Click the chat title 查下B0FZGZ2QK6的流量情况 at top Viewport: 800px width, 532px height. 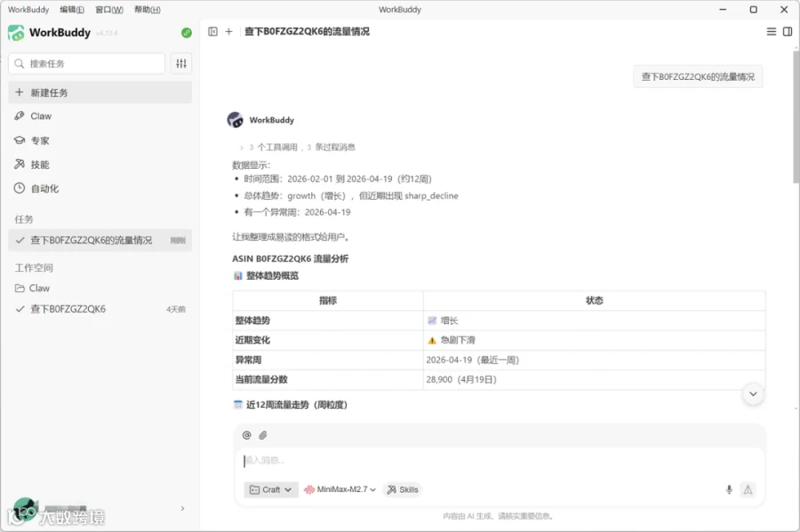click(x=308, y=32)
